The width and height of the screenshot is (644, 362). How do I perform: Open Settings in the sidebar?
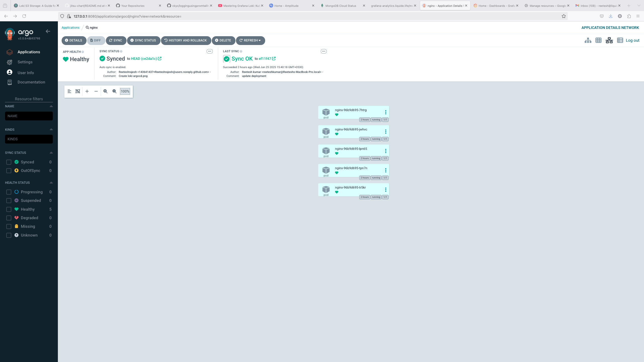coord(25,62)
